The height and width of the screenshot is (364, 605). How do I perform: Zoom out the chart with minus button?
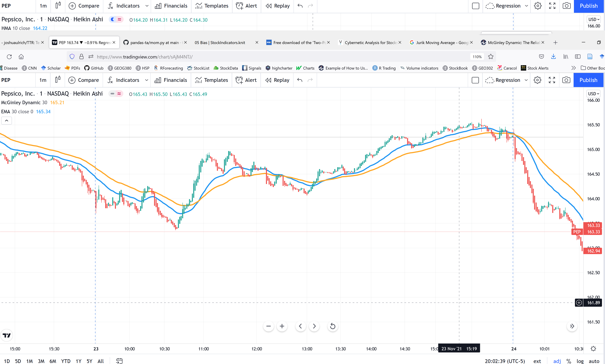click(268, 326)
